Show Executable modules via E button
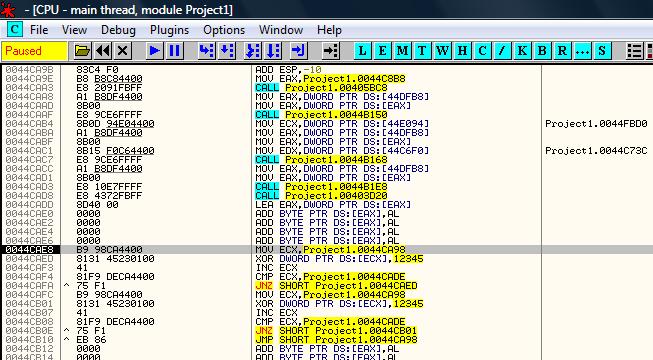The width and height of the screenshot is (653, 360). tap(382, 51)
